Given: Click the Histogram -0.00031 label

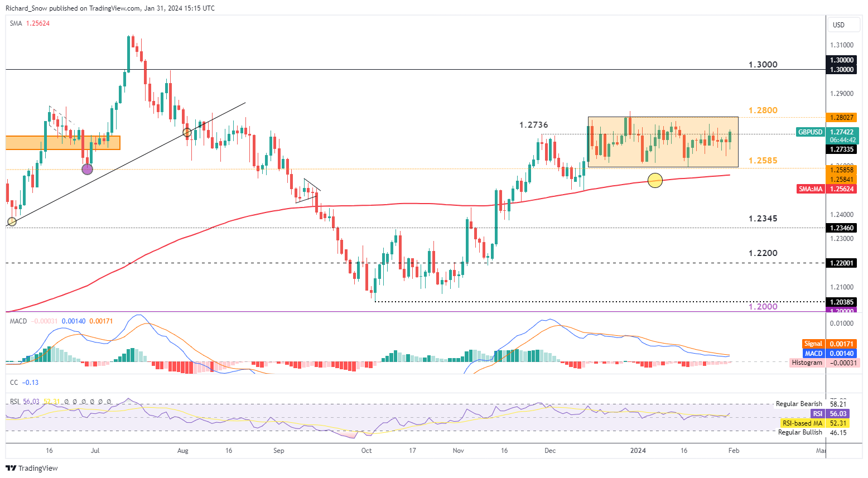Looking at the screenshot, I should coord(824,363).
